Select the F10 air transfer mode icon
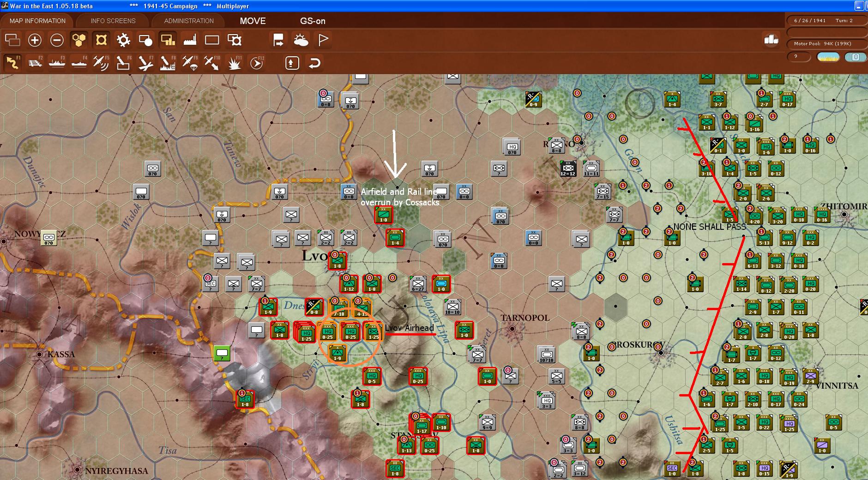 point(212,63)
